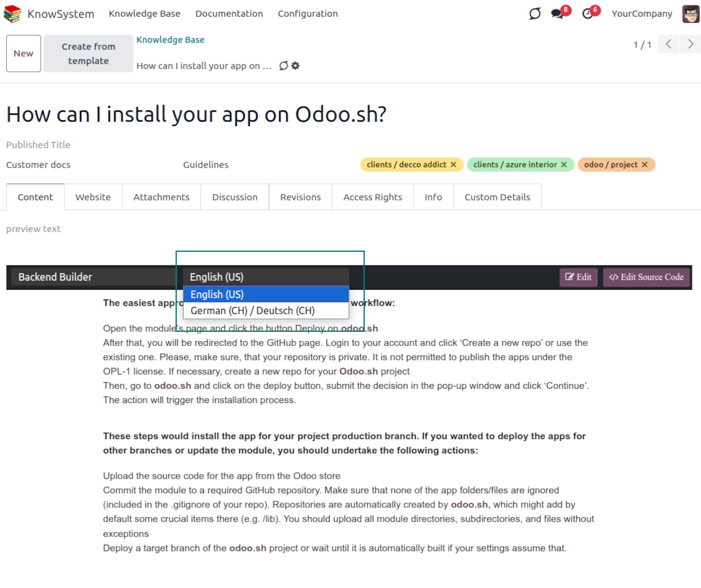Click the Backend Builder label
Image resolution: width=701 pixels, height=588 pixels.
coord(55,277)
